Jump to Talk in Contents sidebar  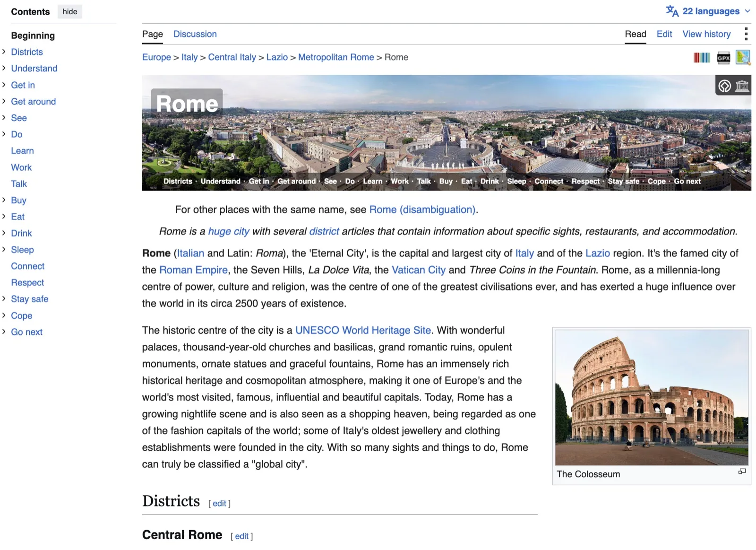[19, 184]
